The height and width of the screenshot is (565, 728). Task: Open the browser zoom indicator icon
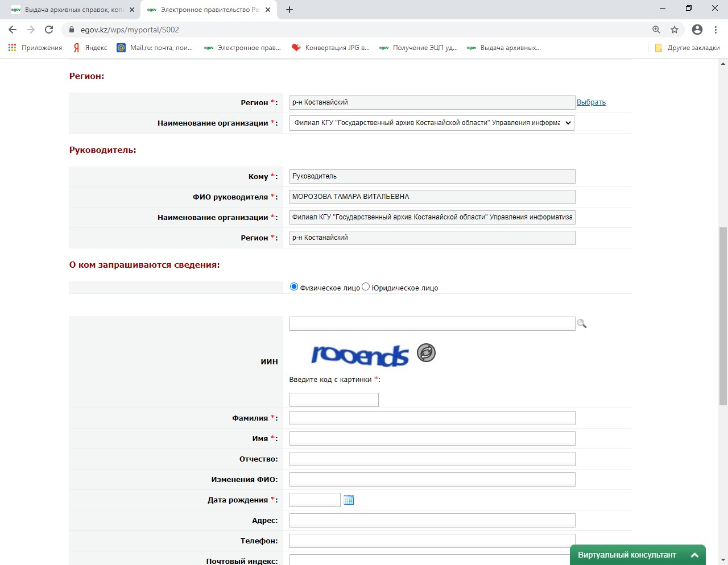[x=656, y=30]
